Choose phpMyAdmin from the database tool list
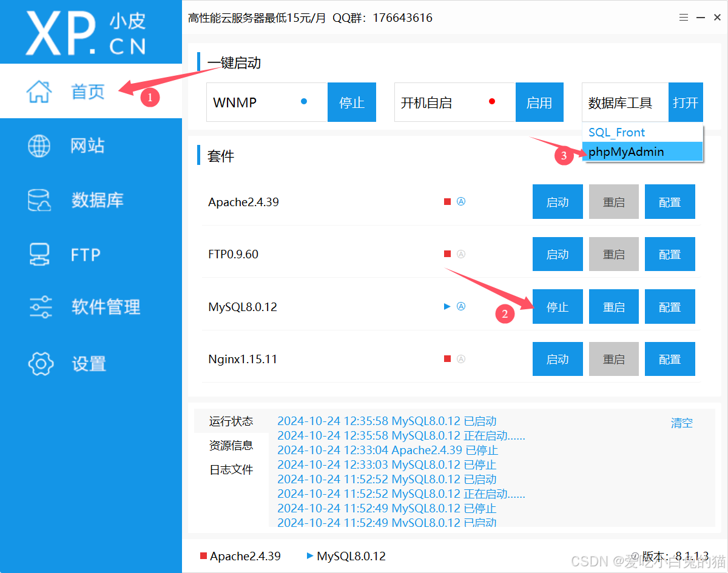Screen dimensions: 728x573 click(642, 152)
